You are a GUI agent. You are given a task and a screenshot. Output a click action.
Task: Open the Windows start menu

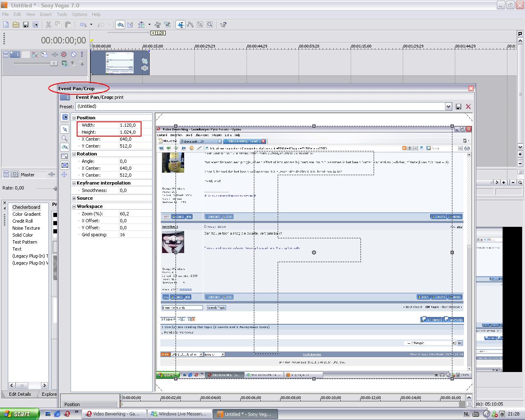(x=20, y=414)
